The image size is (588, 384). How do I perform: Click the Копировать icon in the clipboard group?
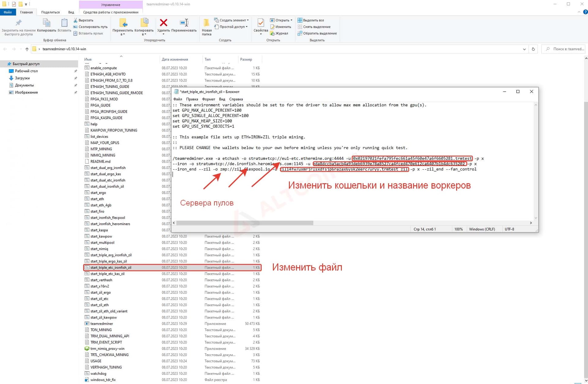[x=47, y=23]
